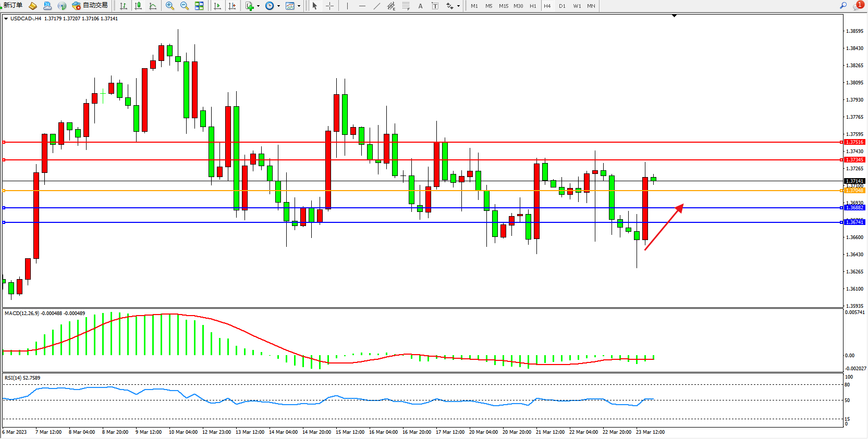Select the horizontal line drawing tool
The height and width of the screenshot is (439, 868).
coord(362,6)
